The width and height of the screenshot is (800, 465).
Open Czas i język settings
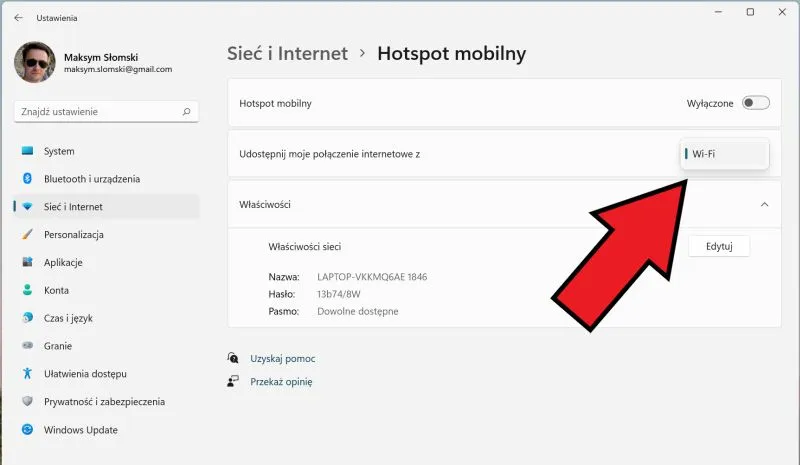pyautogui.click(x=106, y=318)
